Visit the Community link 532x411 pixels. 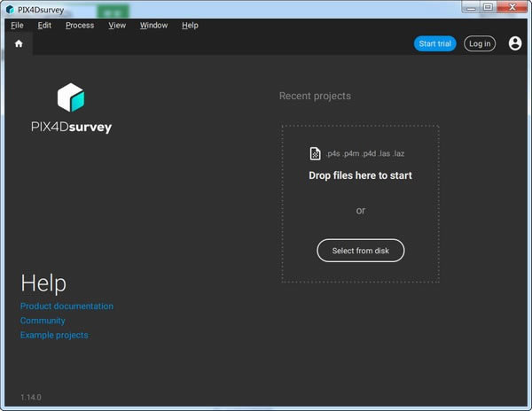43,321
